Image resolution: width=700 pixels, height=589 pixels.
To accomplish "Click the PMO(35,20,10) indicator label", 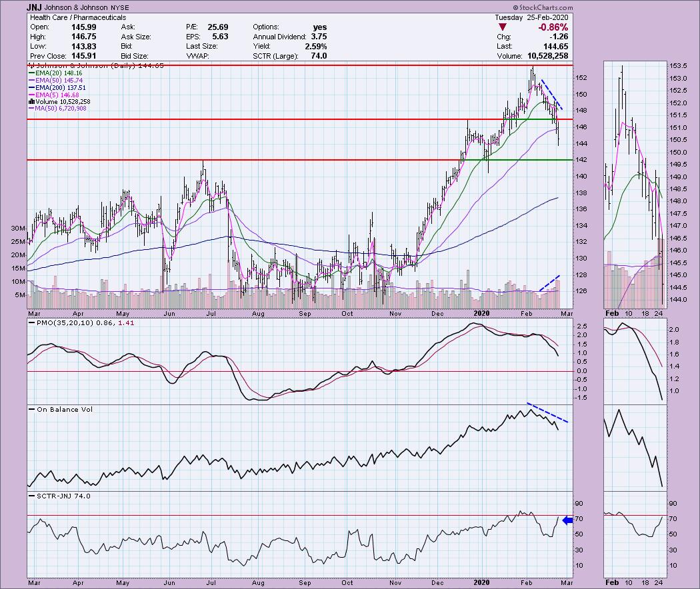I will (x=65, y=322).
